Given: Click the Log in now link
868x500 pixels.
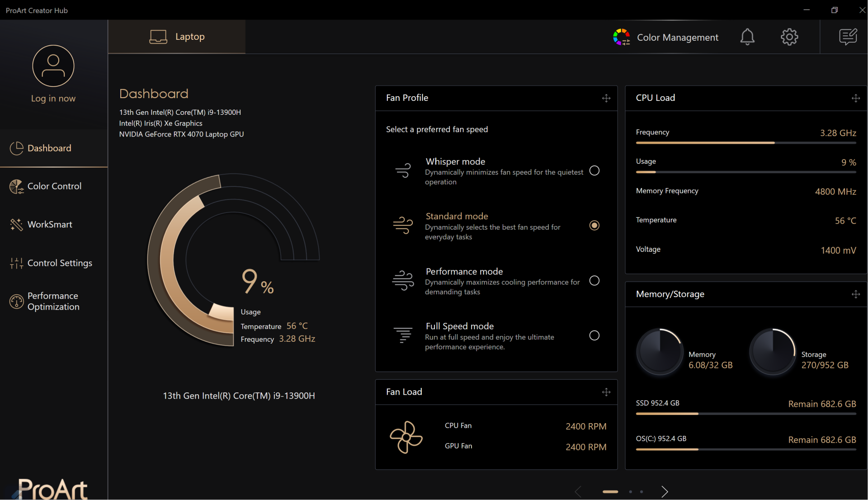Looking at the screenshot, I should pyautogui.click(x=53, y=99).
